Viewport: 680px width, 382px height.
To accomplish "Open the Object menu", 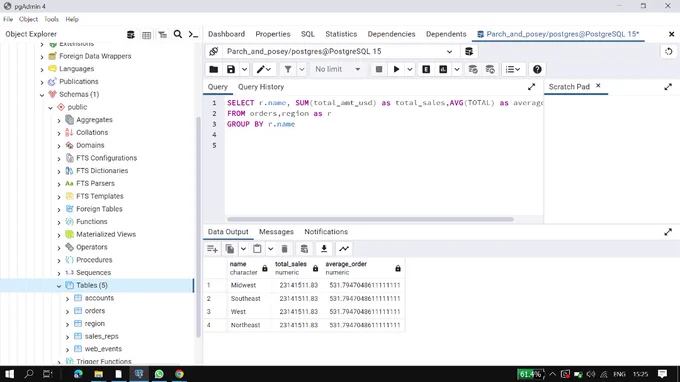I will point(28,19).
